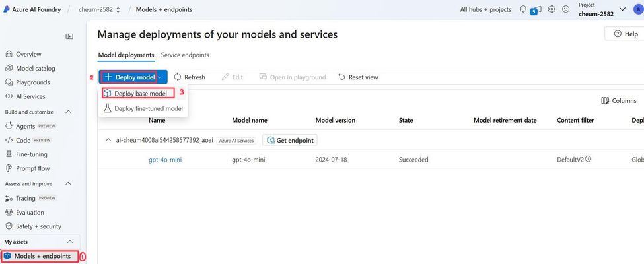Switch to the Service endpoints tab
Viewport: 644px width, 264px height.
tap(185, 55)
